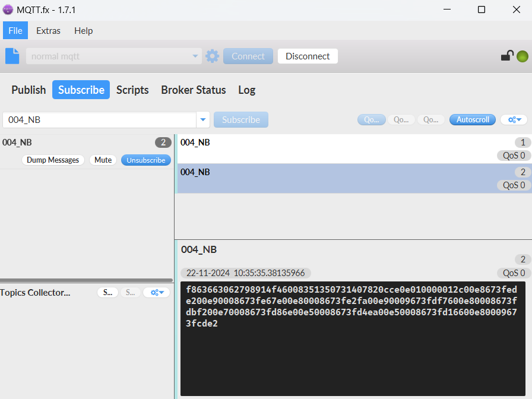The width and height of the screenshot is (532, 399).
Task: Close the MQTT.fx window
Action: pos(517,9)
